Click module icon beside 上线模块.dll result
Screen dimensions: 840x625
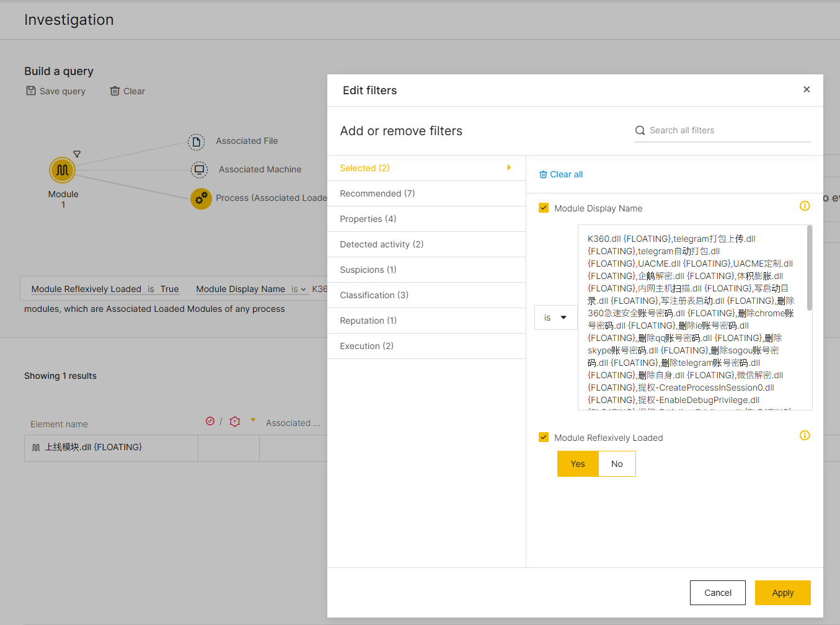point(36,448)
